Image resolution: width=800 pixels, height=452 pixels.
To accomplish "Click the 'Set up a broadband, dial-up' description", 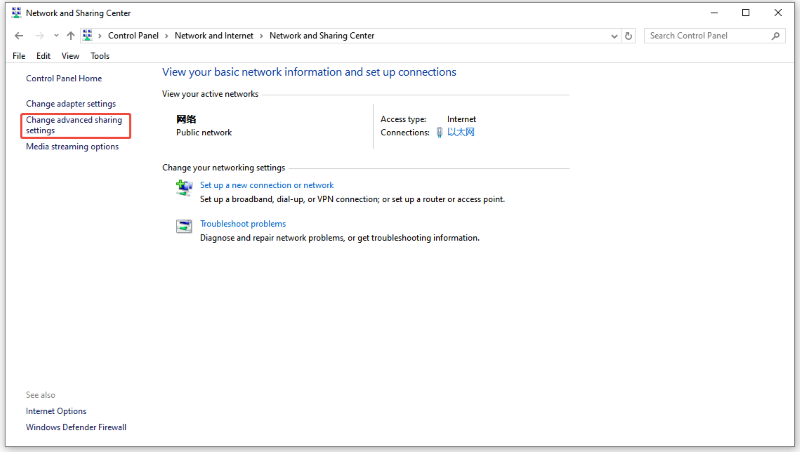I will pyautogui.click(x=352, y=199).
